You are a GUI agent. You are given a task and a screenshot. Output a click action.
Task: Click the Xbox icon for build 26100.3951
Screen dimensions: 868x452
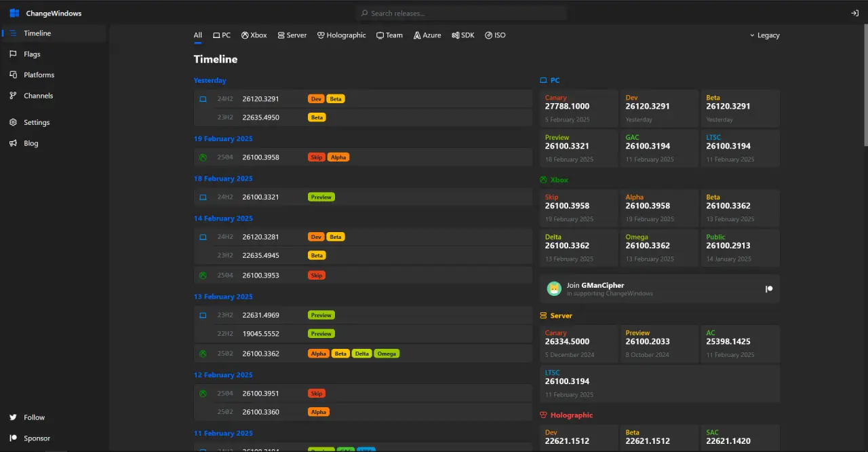tap(203, 394)
